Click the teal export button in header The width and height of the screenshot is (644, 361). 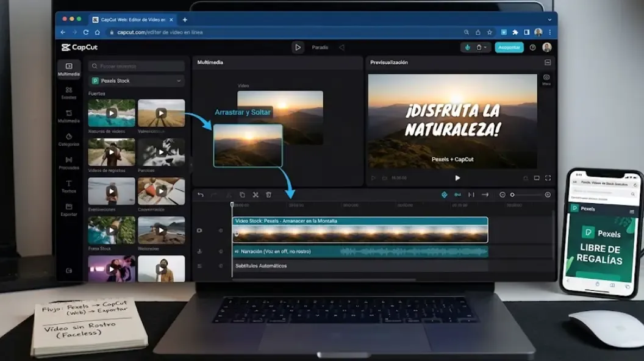pos(509,47)
